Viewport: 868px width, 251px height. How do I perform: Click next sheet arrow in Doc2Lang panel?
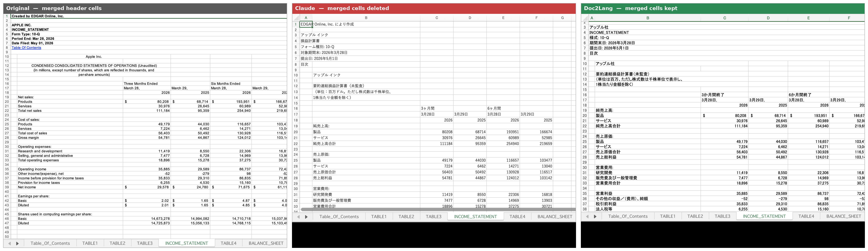point(595,216)
